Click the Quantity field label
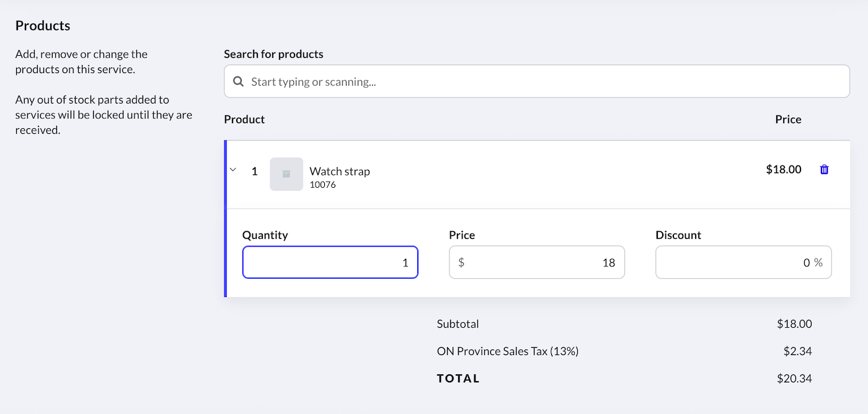This screenshot has width=868, height=414. pyautogui.click(x=265, y=235)
